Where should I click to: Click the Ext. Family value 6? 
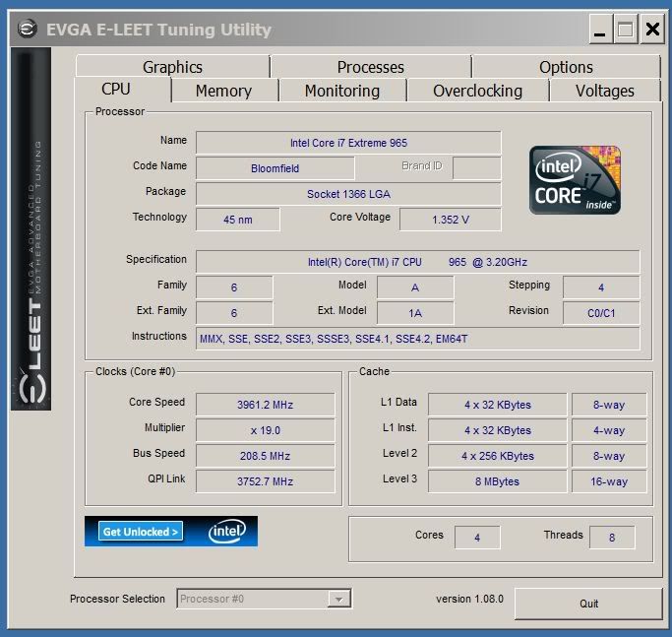[x=234, y=313]
